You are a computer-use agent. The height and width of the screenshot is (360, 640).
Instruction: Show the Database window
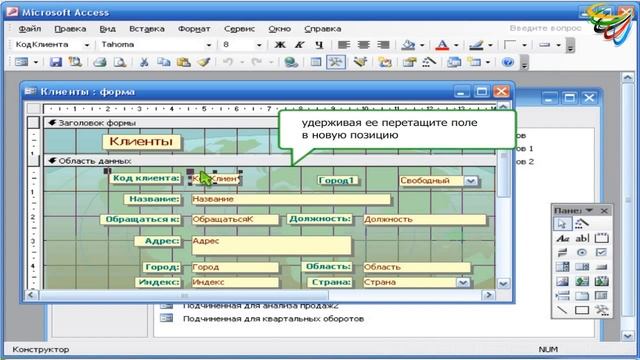[x=453, y=62]
